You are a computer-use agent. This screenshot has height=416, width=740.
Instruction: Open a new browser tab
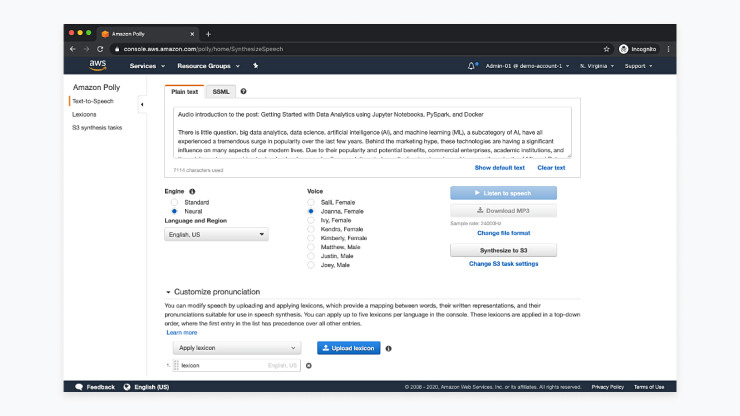tap(208, 34)
